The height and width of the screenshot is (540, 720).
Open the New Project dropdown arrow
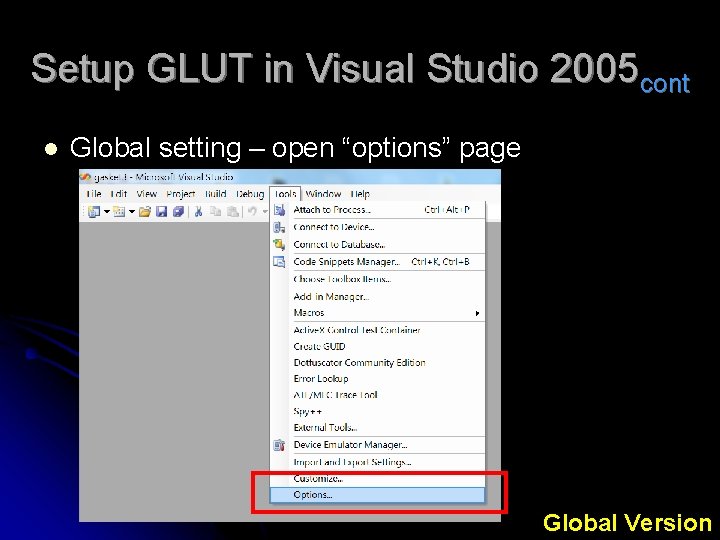click(107, 212)
